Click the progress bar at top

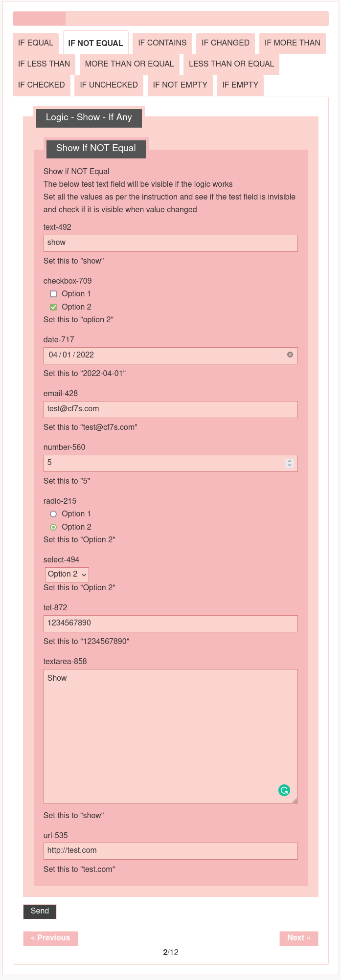pos(170,19)
